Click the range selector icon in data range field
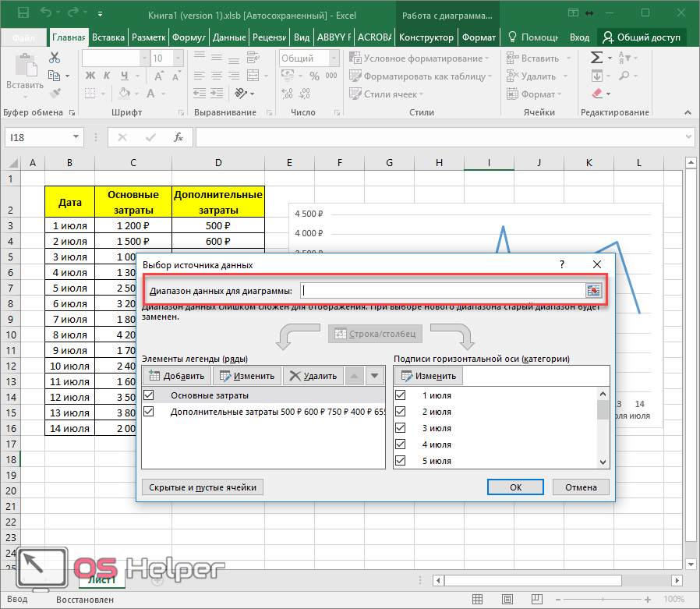This screenshot has height=609, width=700. [x=594, y=290]
